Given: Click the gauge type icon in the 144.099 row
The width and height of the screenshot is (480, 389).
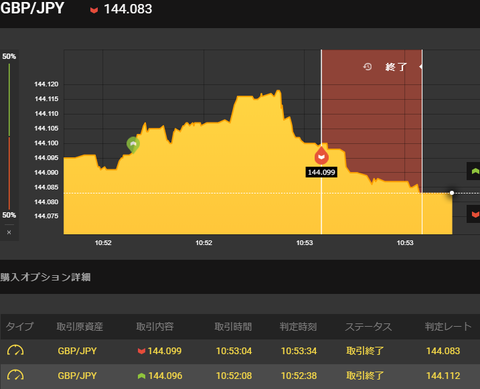Looking at the screenshot, I should click(15, 351).
